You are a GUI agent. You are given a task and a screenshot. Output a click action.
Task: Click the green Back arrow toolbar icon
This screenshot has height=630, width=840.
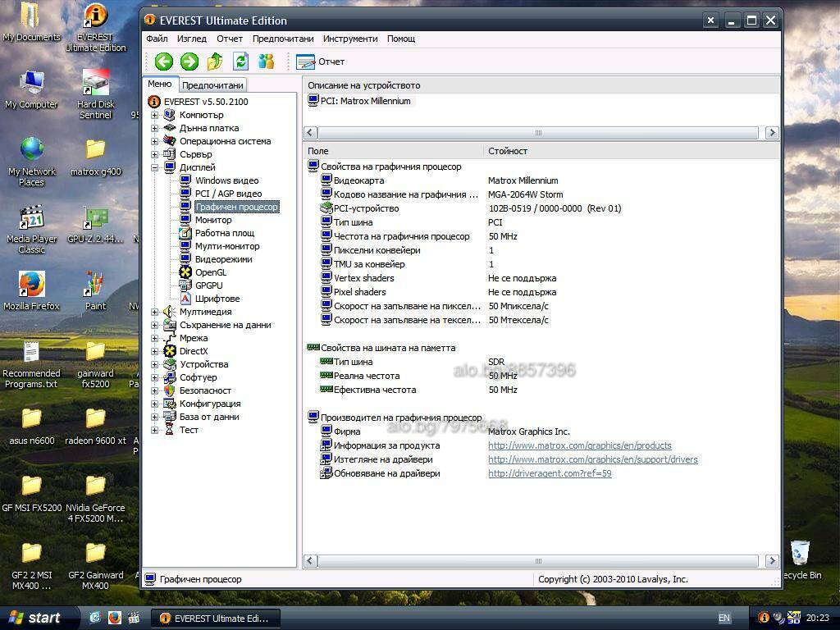pos(164,62)
